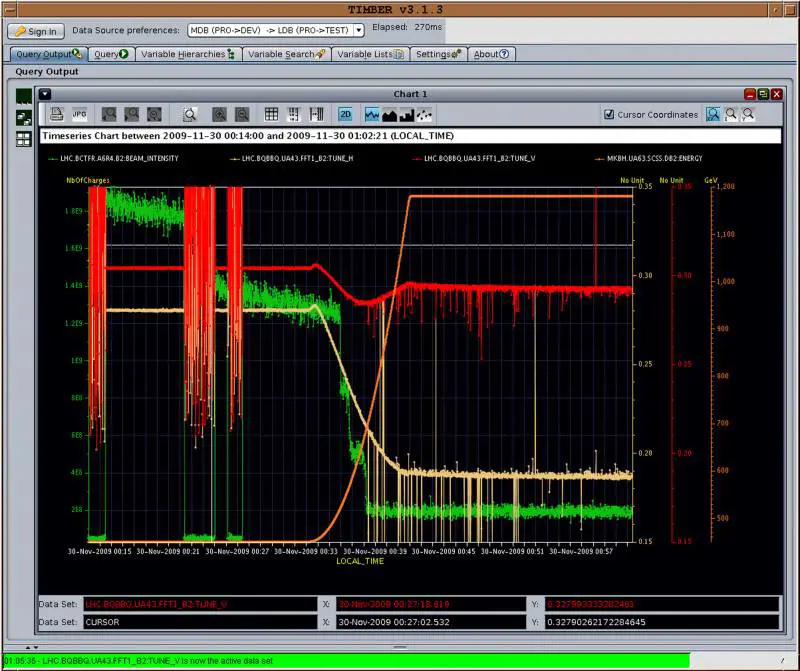Toggle the Cursor Coordinates checkbox
This screenshot has width=800, height=671.
tap(609, 115)
